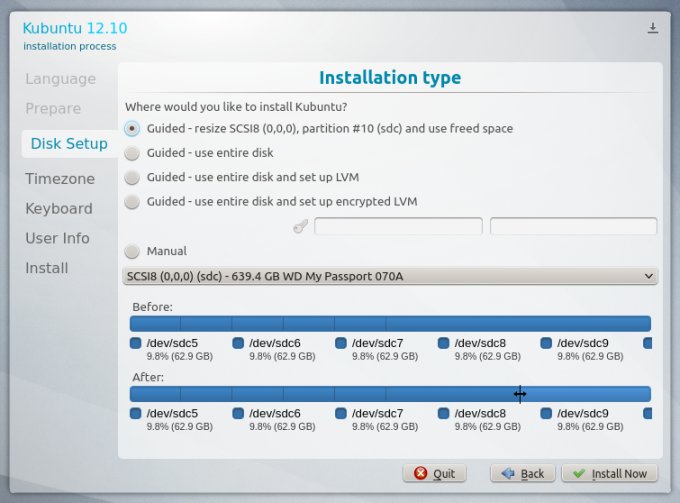Go to the Prepare step
The height and width of the screenshot is (503, 680).
pyautogui.click(x=53, y=108)
